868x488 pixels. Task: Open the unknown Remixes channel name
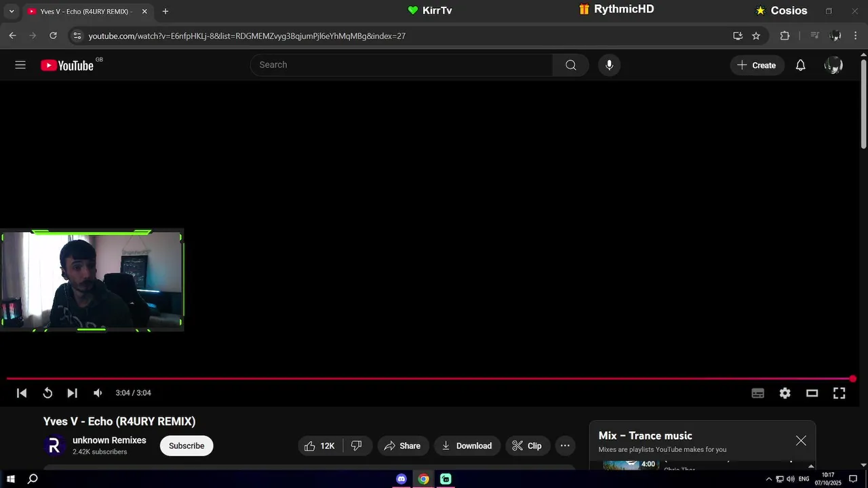pyautogui.click(x=109, y=440)
